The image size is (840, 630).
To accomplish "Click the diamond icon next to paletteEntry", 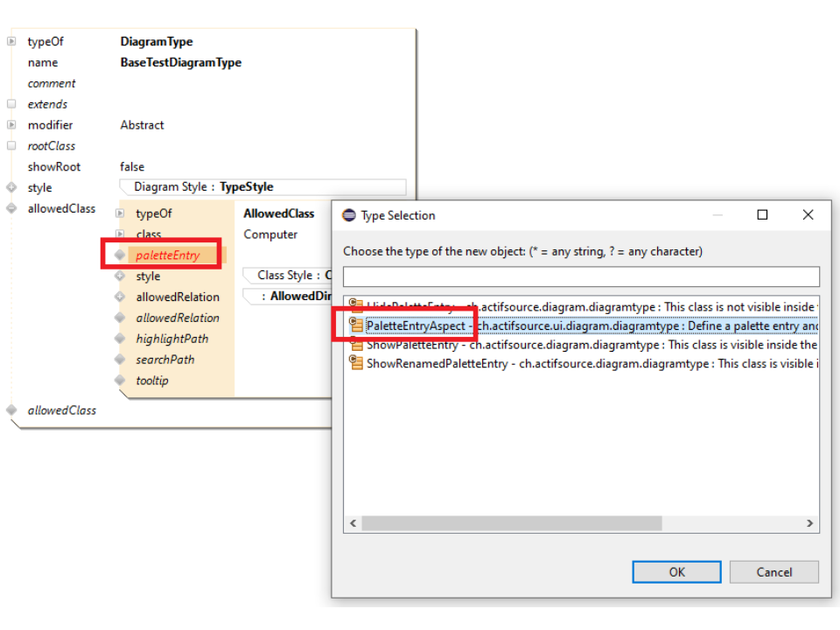I will pyautogui.click(x=121, y=255).
